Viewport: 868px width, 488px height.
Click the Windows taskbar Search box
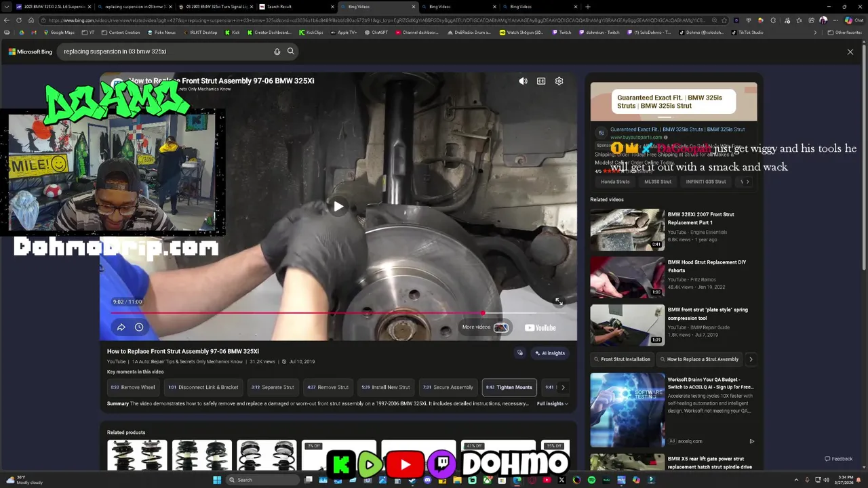click(x=263, y=480)
